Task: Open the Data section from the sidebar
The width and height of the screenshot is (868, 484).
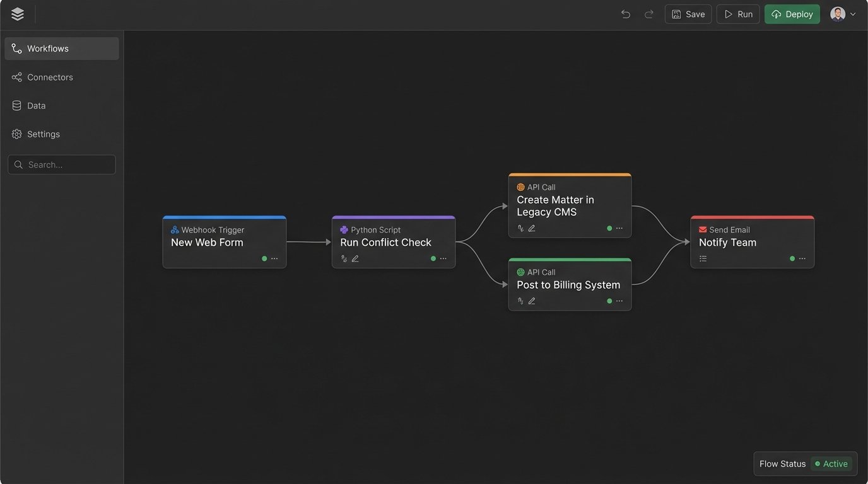Action: [x=36, y=105]
